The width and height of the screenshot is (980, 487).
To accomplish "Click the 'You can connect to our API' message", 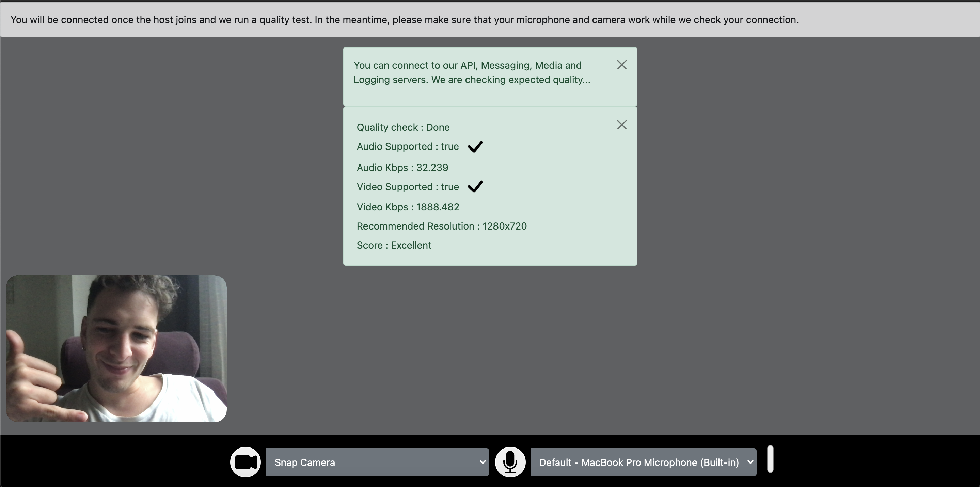I will pyautogui.click(x=472, y=72).
